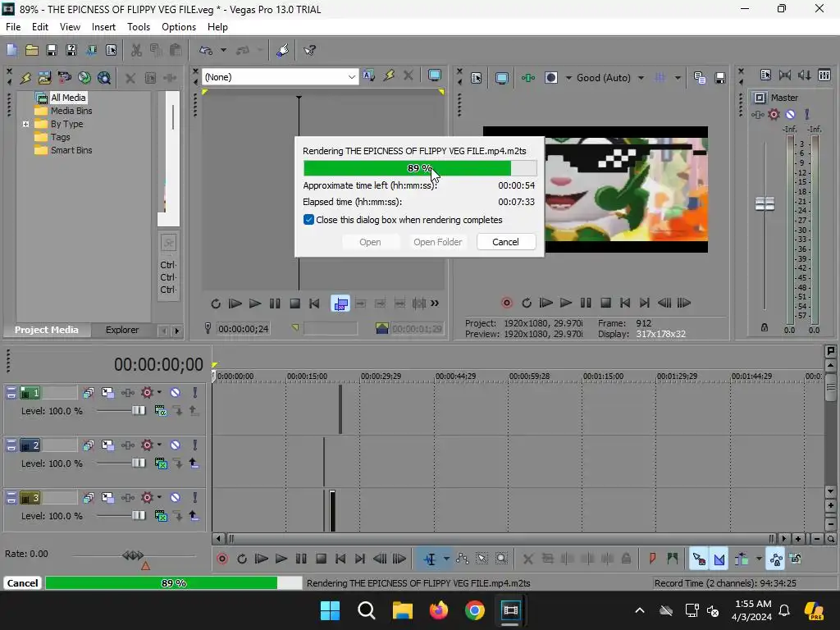Click the Open button in render dialog
This screenshot has width=840, height=630.
tap(370, 242)
